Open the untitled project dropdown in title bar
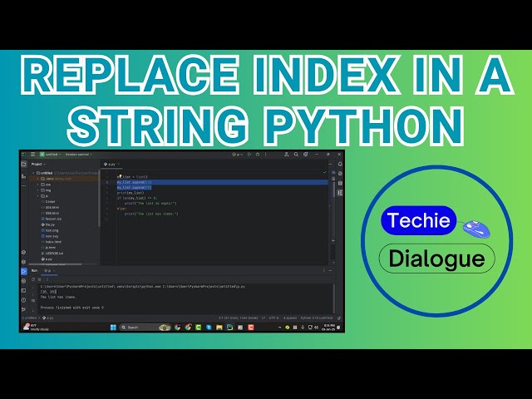The width and height of the screenshot is (532, 399). point(51,155)
